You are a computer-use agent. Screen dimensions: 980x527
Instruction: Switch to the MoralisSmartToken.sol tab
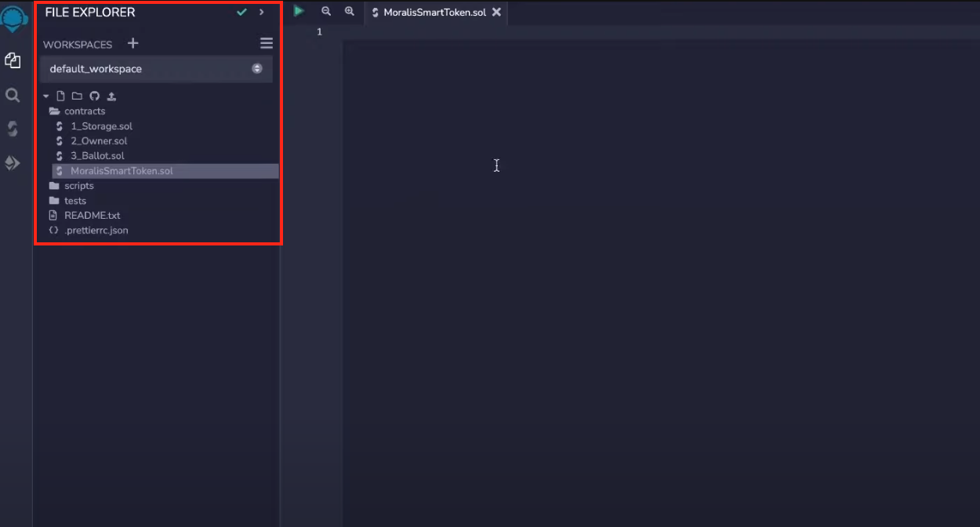(x=435, y=13)
